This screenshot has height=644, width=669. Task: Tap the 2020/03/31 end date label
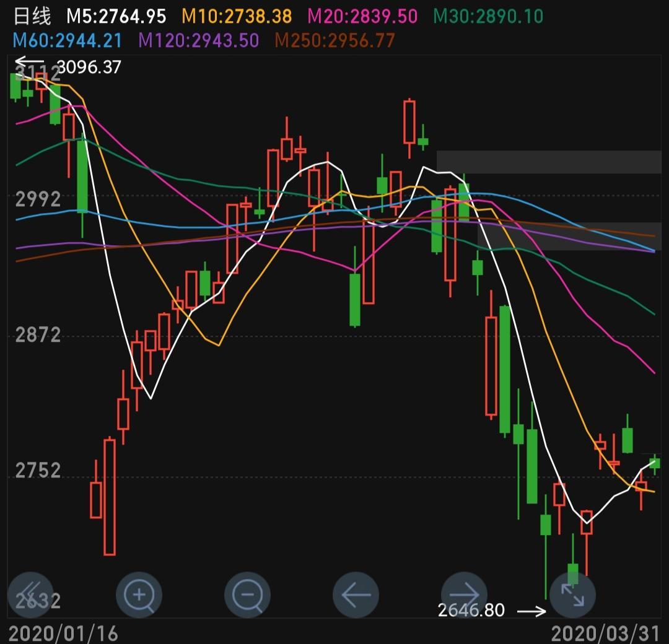point(605,633)
